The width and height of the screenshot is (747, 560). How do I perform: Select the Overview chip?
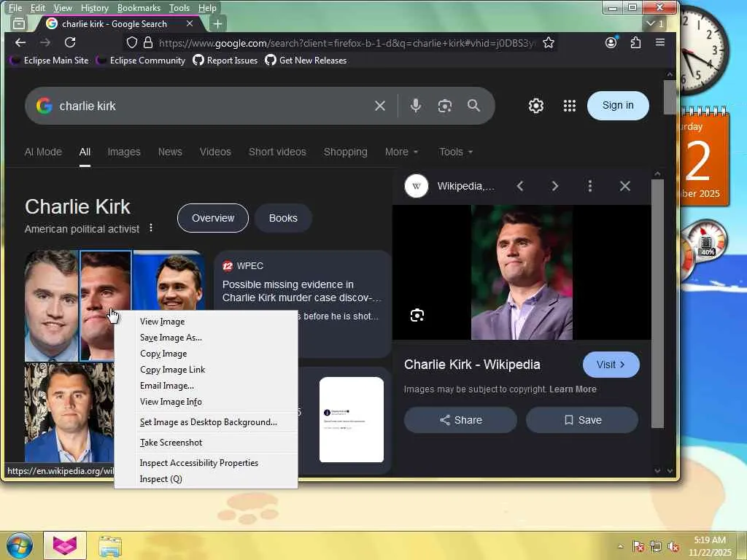point(213,218)
